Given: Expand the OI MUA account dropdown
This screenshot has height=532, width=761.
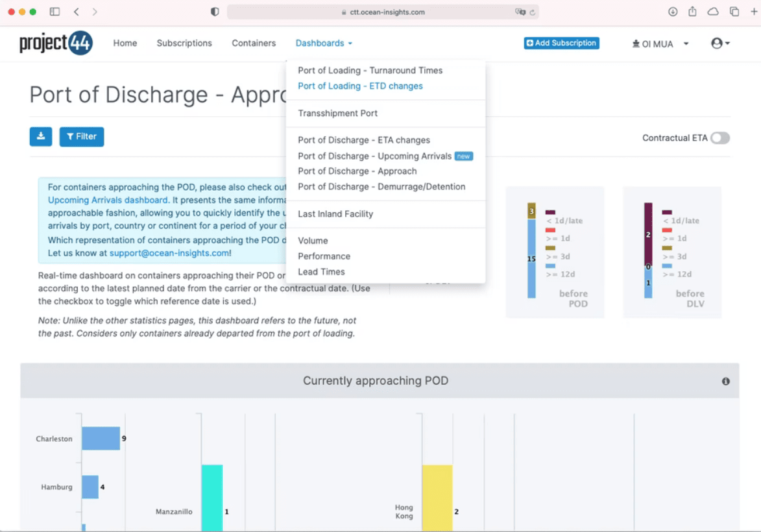Looking at the screenshot, I should [659, 43].
